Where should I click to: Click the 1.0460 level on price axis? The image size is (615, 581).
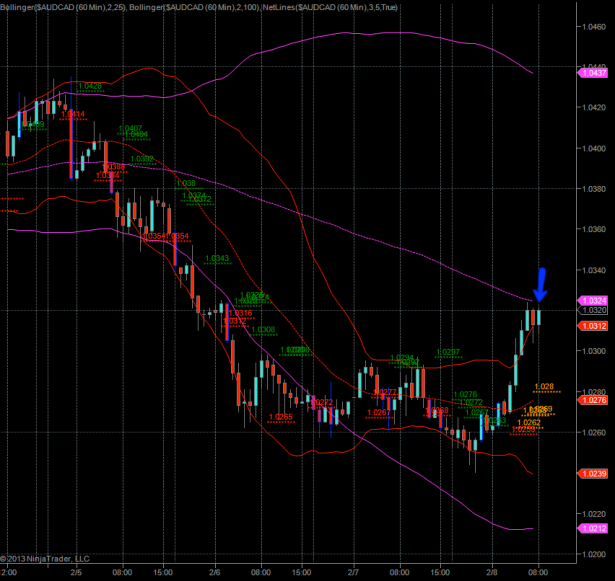click(593, 25)
